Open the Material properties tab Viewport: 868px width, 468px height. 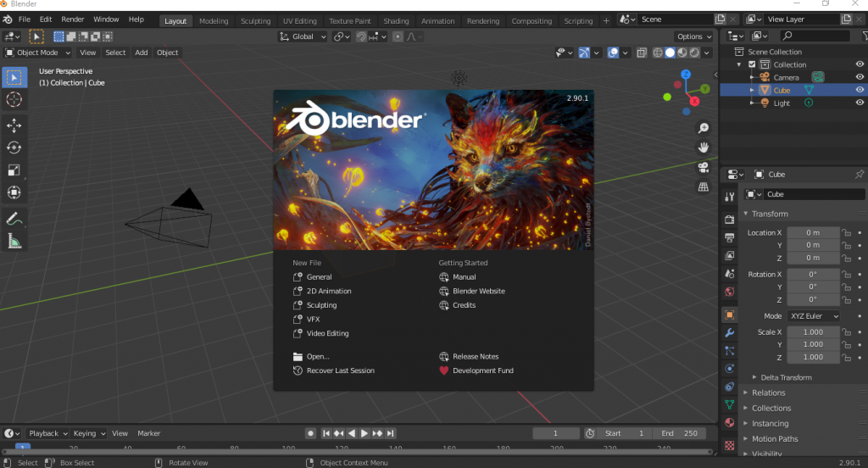click(x=730, y=422)
